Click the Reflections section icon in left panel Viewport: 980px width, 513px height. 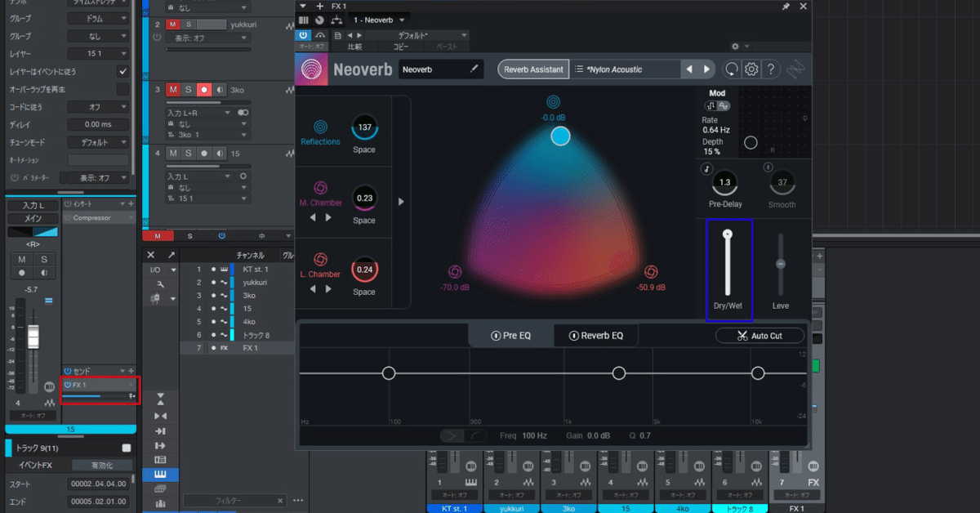click(320, 127)
